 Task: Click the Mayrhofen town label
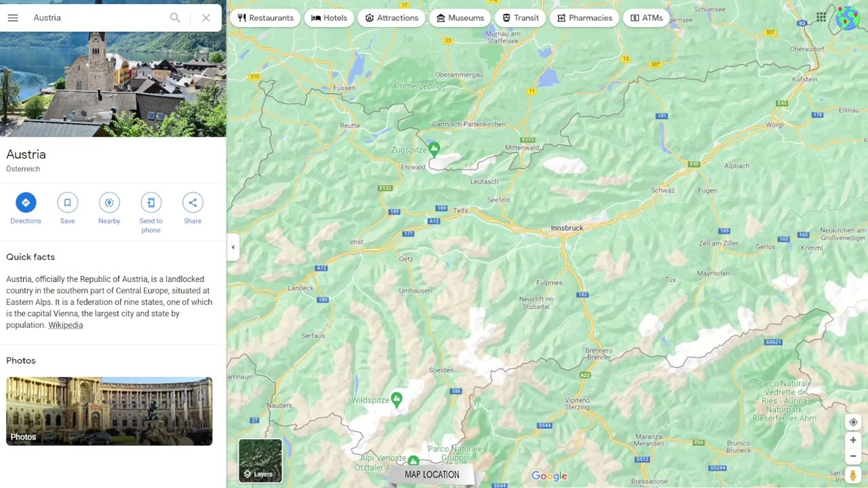pyautogui.click(x=713, y=274)
